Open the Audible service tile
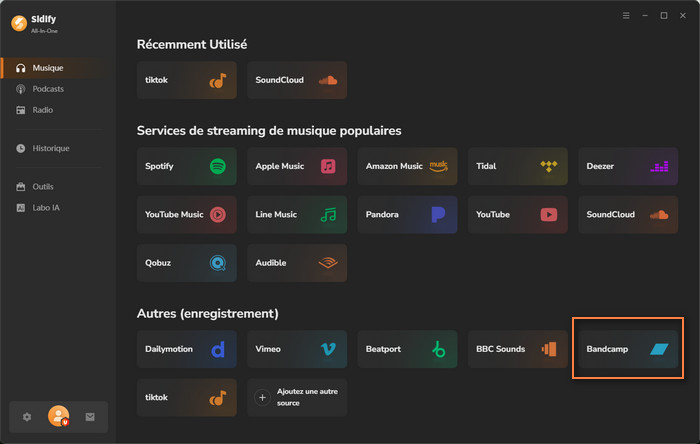The width and height of the screenshot is (700, 444). click(x=297, y=263)
